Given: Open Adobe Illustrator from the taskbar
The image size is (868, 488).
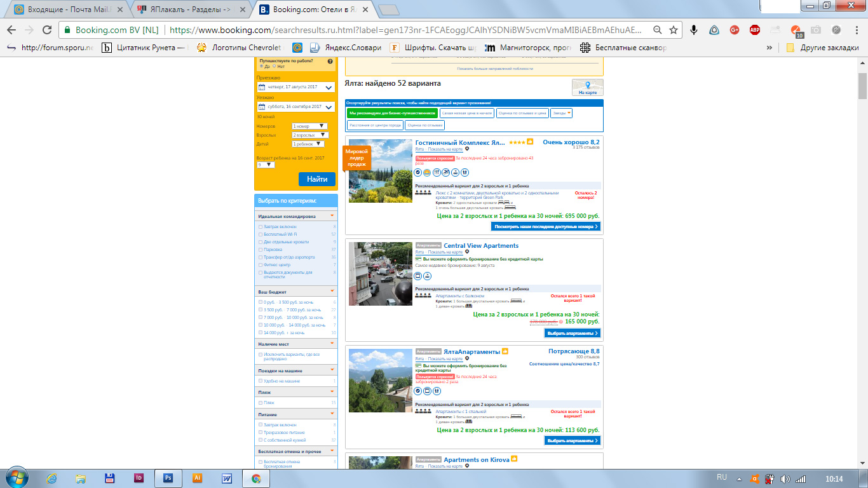Looking at the screenshot, I should point(198,478).
